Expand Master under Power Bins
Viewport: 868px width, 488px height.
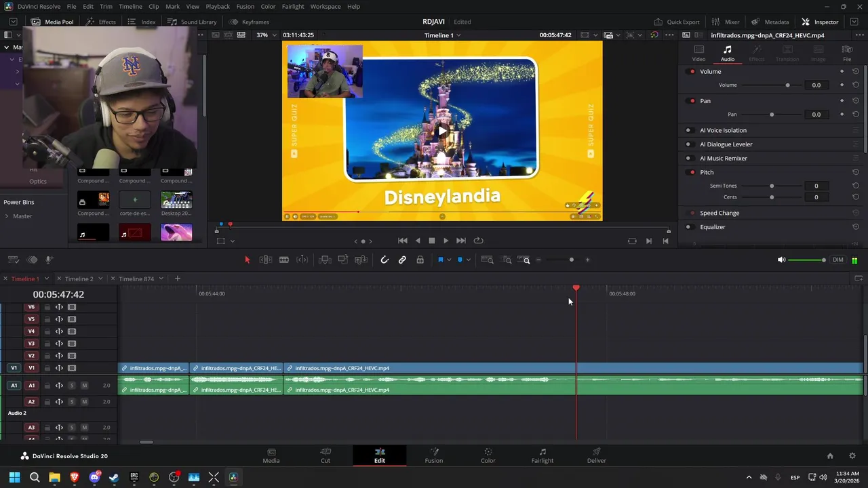pos(7,216)
